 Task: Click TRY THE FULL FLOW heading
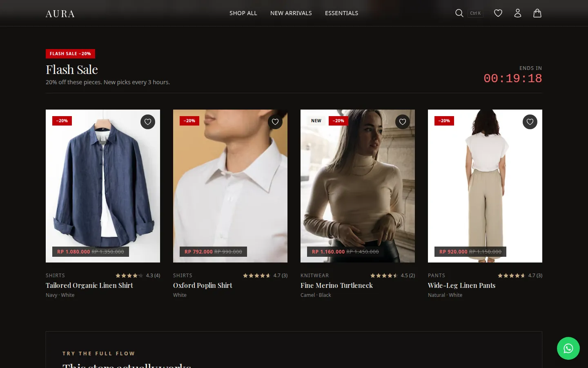(98, 354)
